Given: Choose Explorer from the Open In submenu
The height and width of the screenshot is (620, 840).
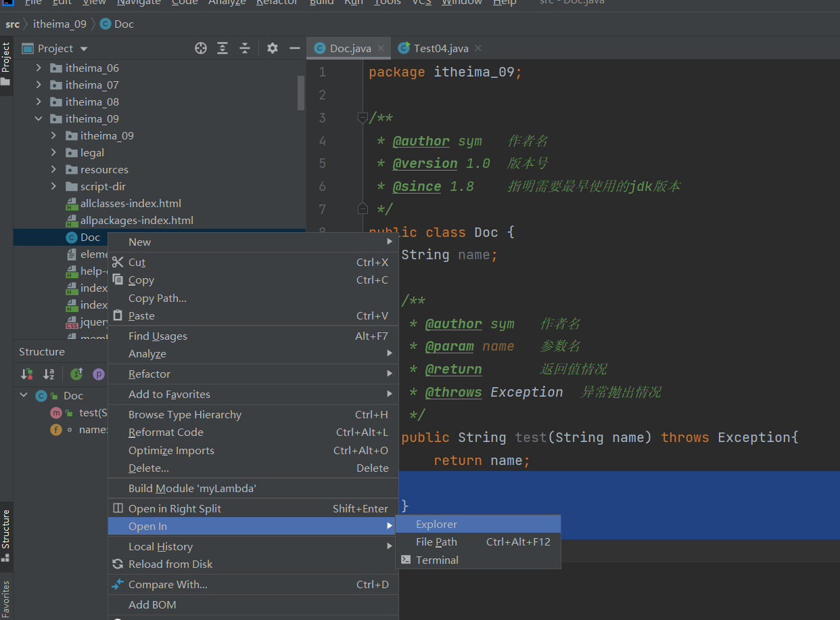Looking at the screenshot, I should click(x=478, y=524).
